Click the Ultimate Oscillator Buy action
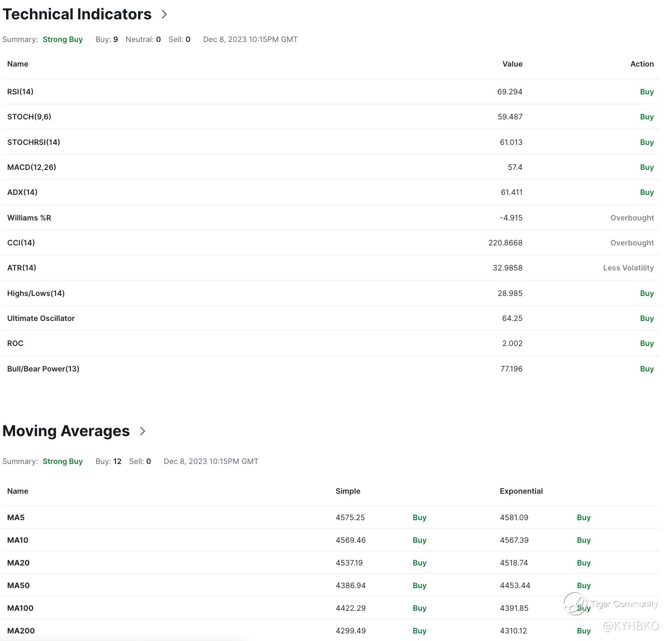The width and height of the screenshot is (672, 641). pyautogui.click(x=647, y=318)
